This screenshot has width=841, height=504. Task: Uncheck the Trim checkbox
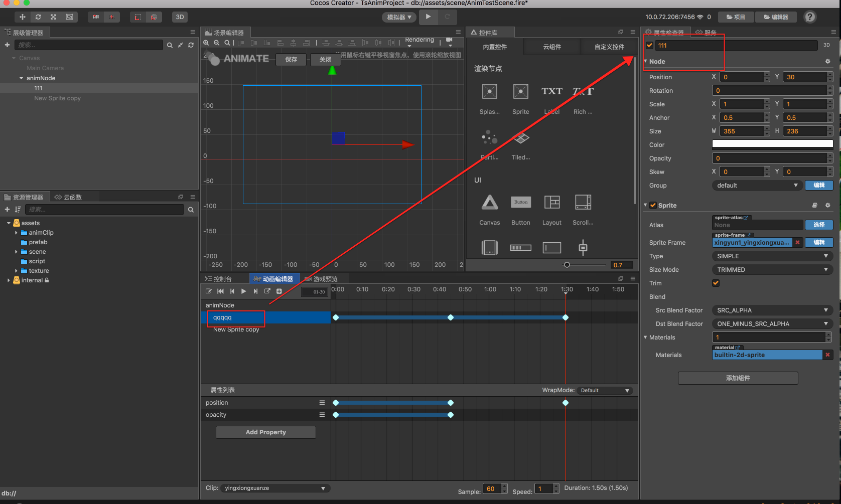point(716,283)
